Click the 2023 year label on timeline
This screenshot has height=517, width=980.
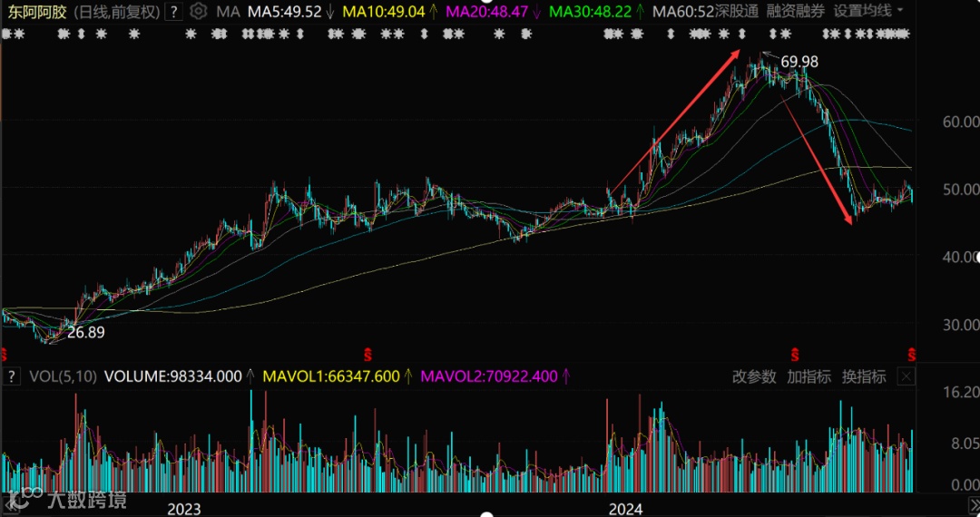tap(183, 509)
